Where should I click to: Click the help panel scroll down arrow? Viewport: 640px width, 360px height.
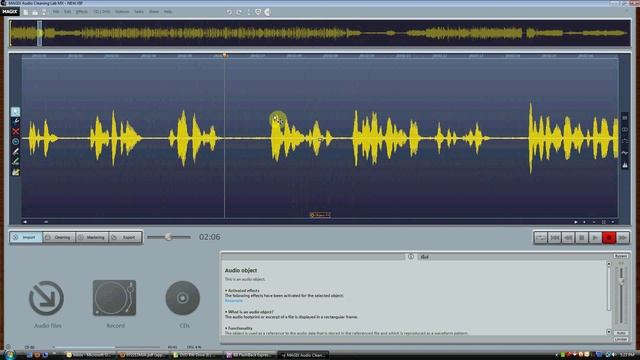609,332
